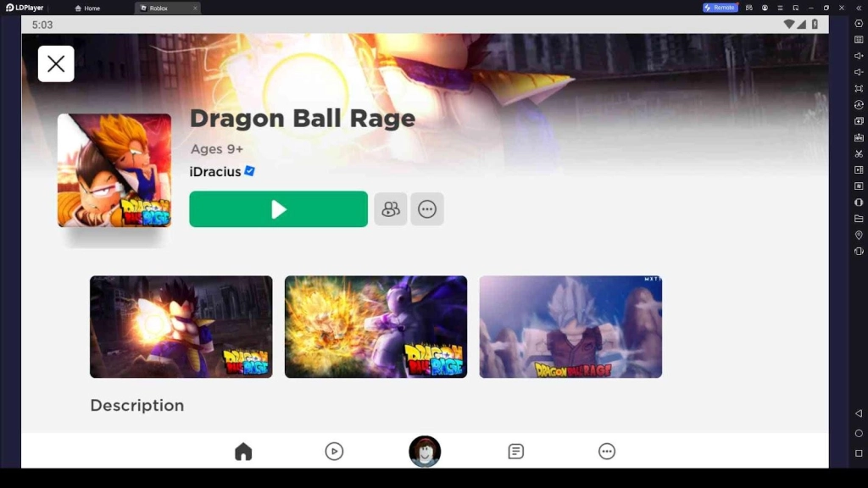Open the video recorder icon in sidebar
868x488 pixels.
(x=859, y=169)
